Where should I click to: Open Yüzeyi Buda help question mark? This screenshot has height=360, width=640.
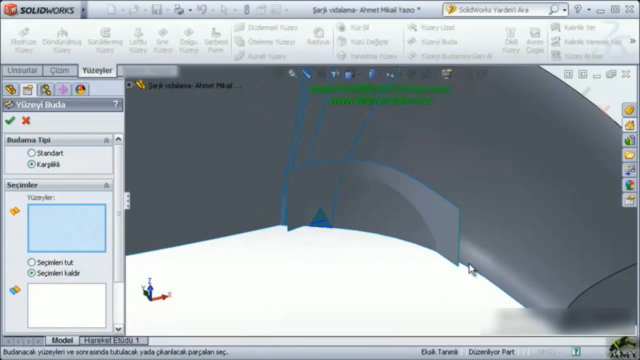(x=116, y=104)
